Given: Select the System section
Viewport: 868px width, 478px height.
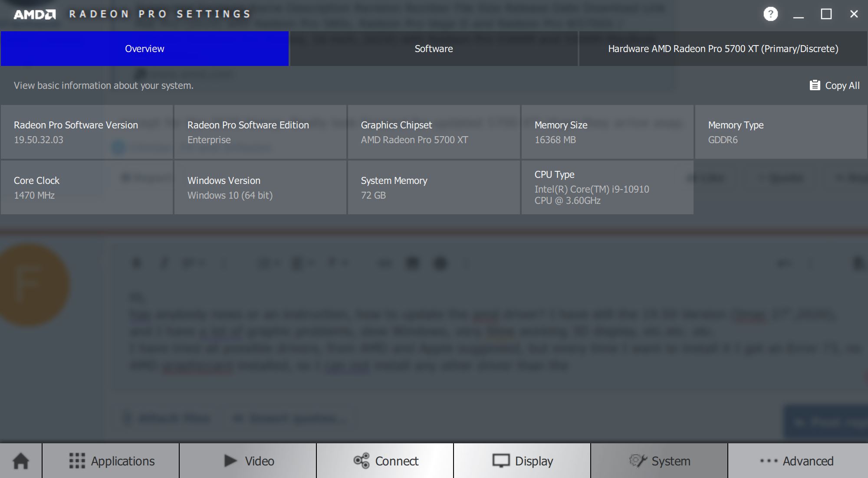Looking at the screenshot, I should (x=659, y=461).
